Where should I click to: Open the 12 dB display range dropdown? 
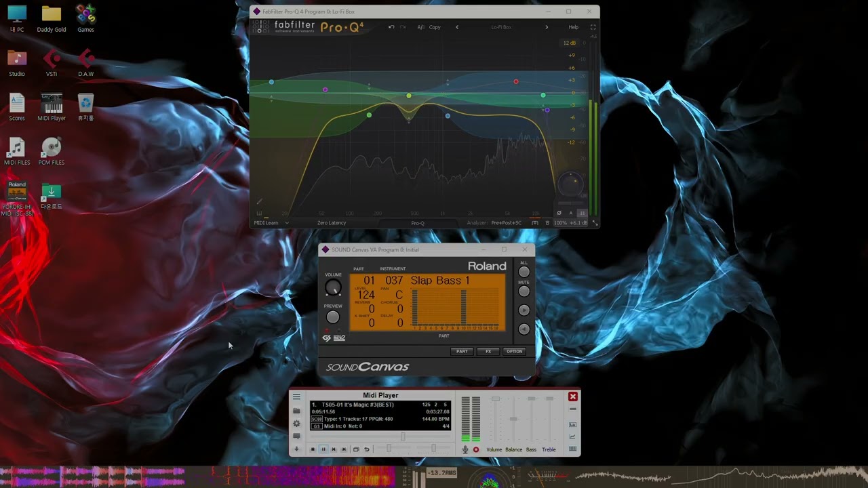[x=570, y=43]
